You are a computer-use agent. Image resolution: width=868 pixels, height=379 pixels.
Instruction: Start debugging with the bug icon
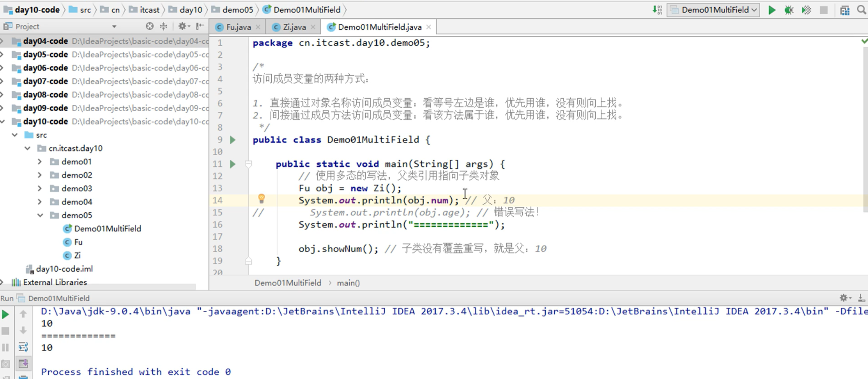pos(789,10)
